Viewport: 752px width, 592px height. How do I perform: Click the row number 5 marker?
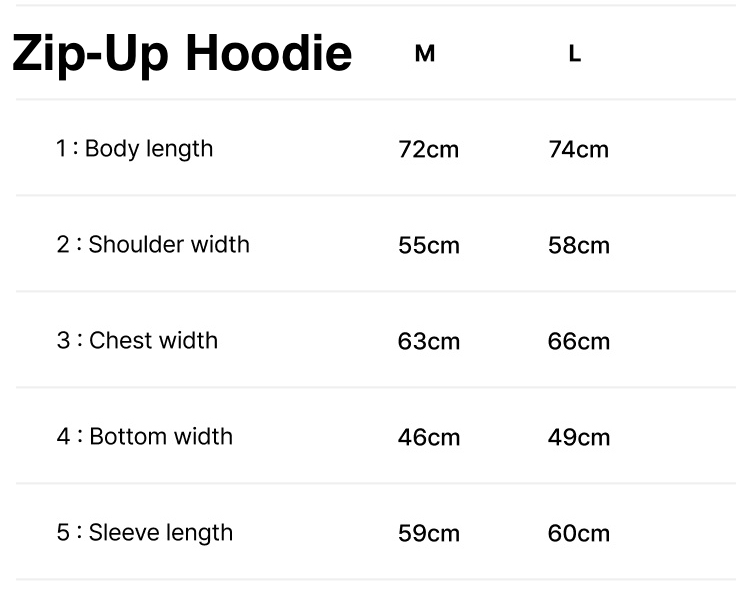click(x=63, y=533)
